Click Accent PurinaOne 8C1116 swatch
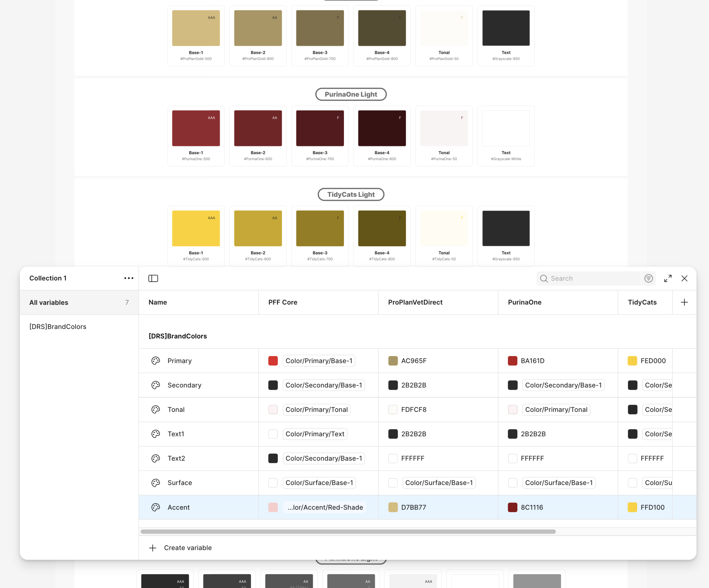 [513, 507]
